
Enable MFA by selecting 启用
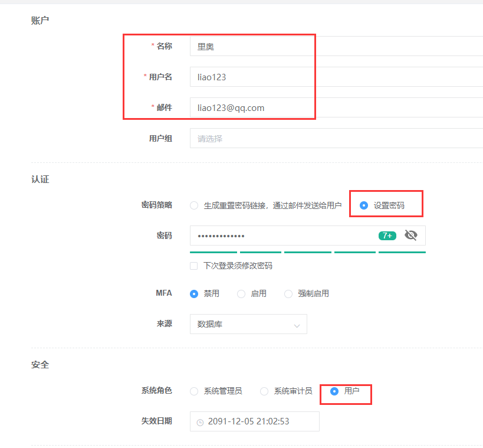pos(241,293)
